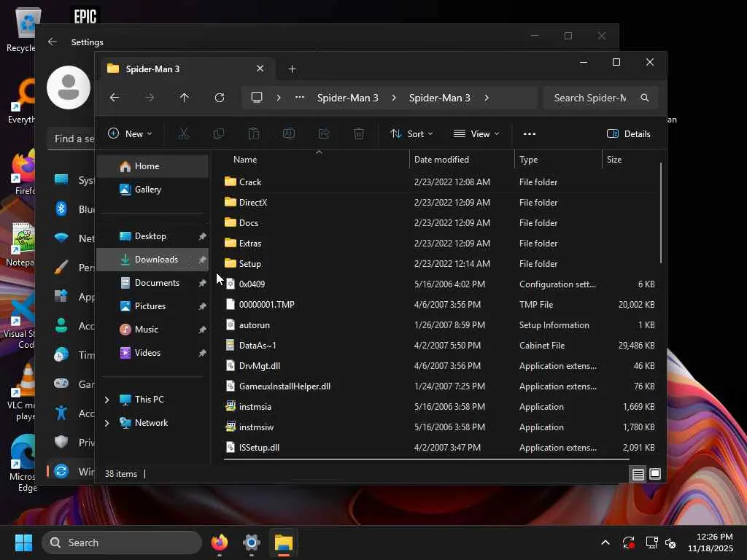This screenshot has height=560, width=747.
Task: Click the horizontal scrollbar below files
Action: [426, 459]
